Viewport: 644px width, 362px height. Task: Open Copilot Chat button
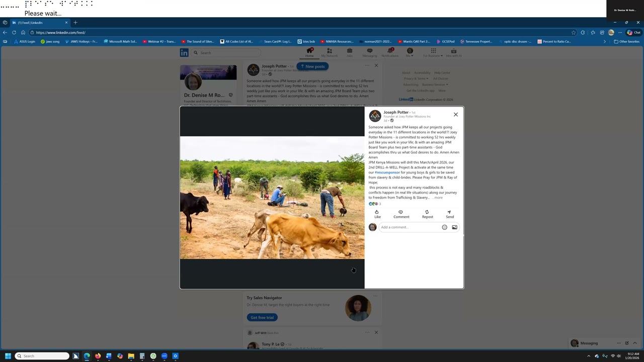633,33
